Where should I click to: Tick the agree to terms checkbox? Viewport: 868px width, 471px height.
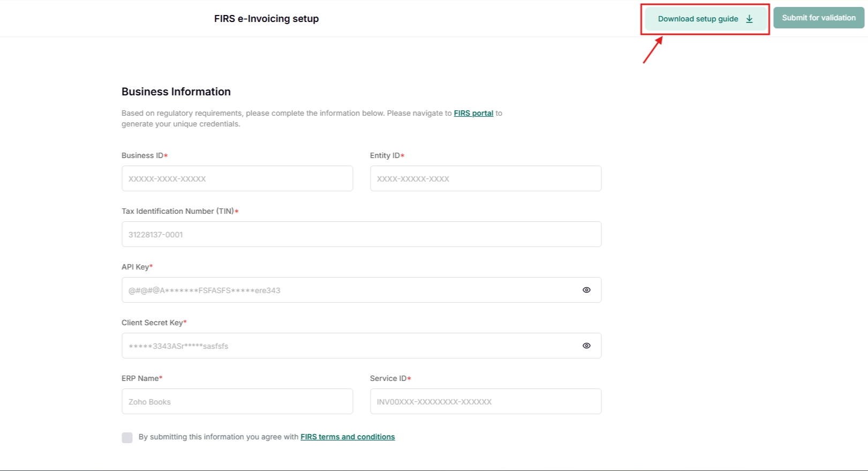[x=127, y=437]
